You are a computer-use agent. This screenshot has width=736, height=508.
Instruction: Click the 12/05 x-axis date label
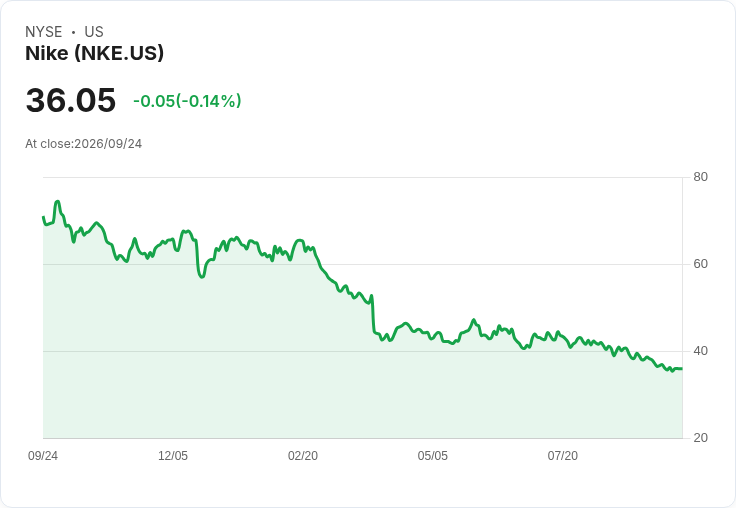pyautogui.click(x=173, y=455)
